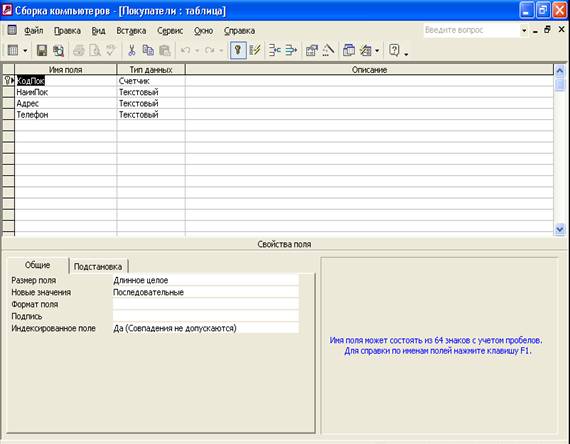Click the Delete Rows toolbar icon
Screen dimensions: 570x444
[291, 50]
